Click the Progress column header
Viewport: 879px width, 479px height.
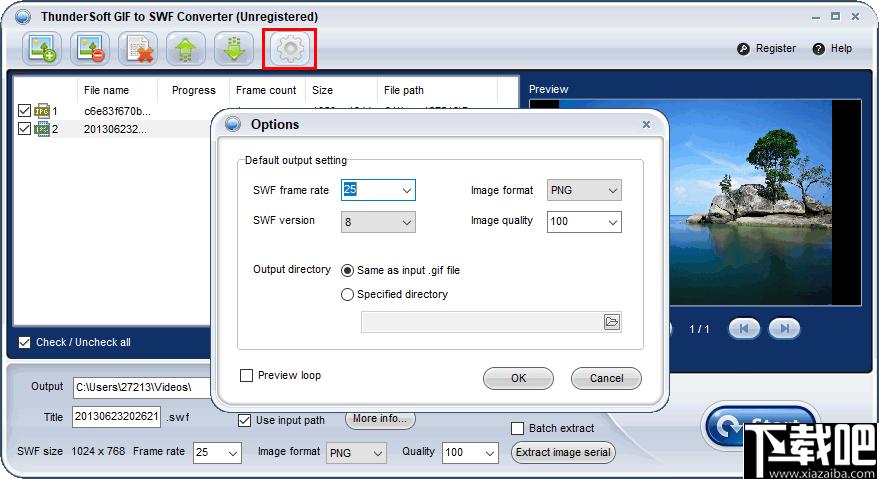coord(193,90)
